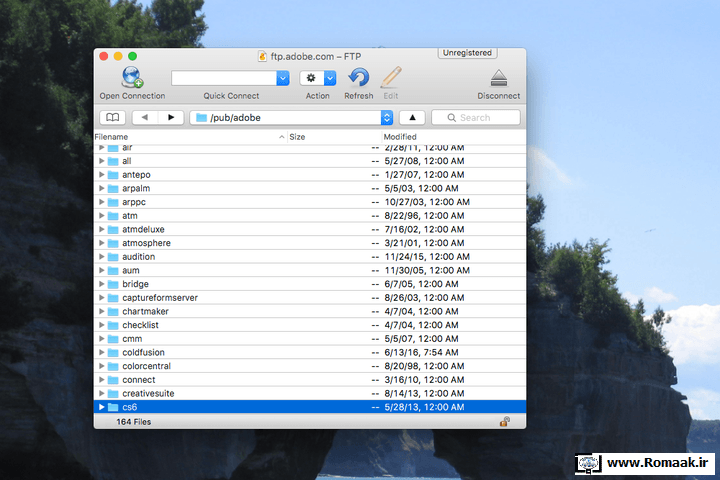
Task: Go back with the left arrow
Action: 145,118
